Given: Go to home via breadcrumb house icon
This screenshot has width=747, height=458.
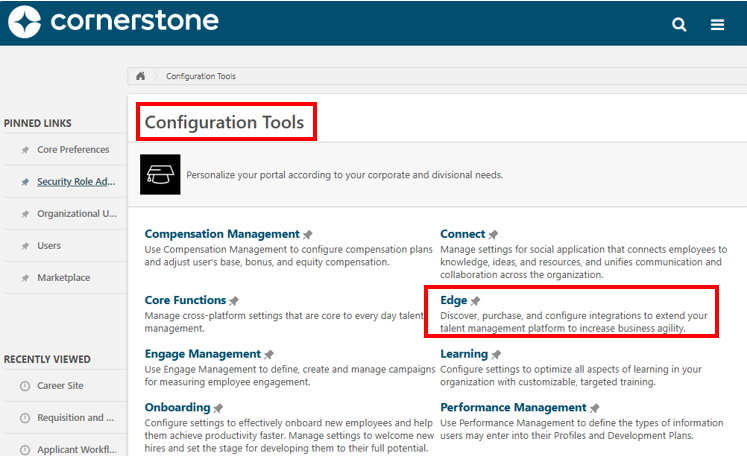Looking at the screenshot, I should (x=141, y=76).
